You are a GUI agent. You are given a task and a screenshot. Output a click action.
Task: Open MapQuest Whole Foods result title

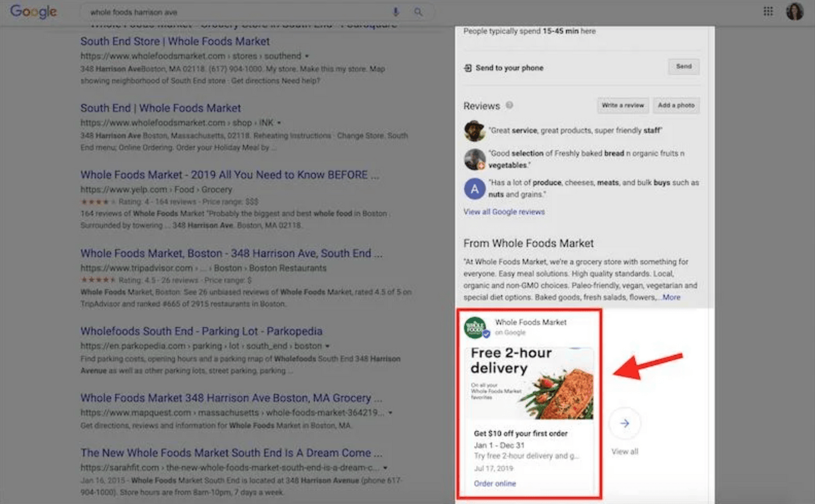[x=231, y=398]
